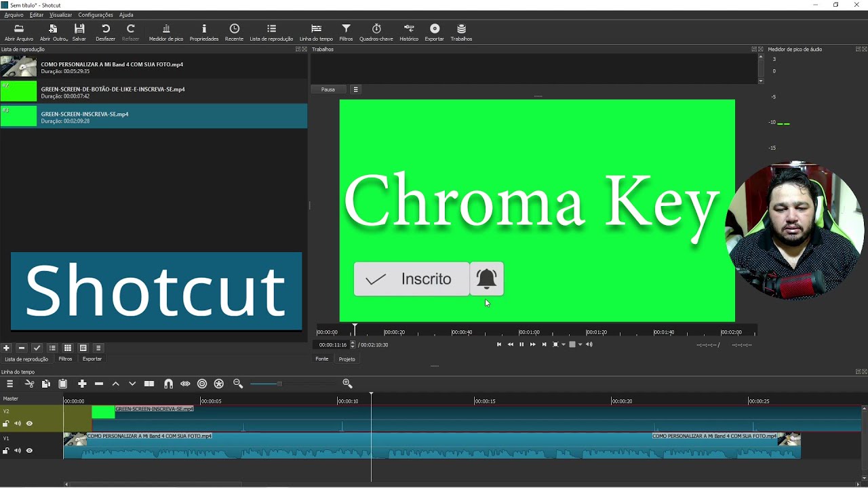Remove playlist item with minus icon
The height and width of the screenshot is (488, 868).
click(x=22, y=348)
